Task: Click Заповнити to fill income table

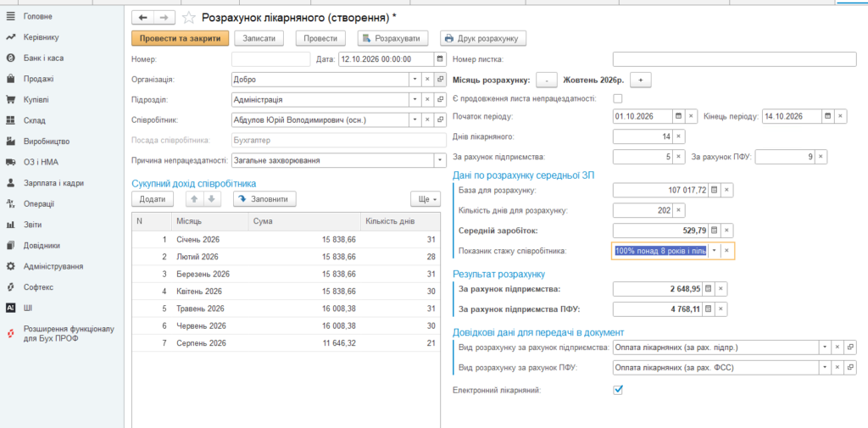Action: [264, 199]
